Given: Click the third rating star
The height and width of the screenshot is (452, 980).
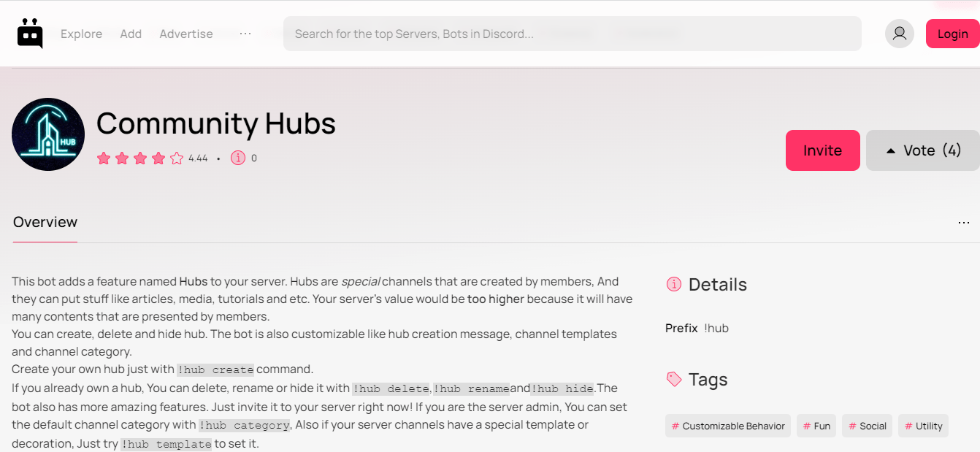Looking at the screenshot, I should pyautogui.click(x=140, y=158).
